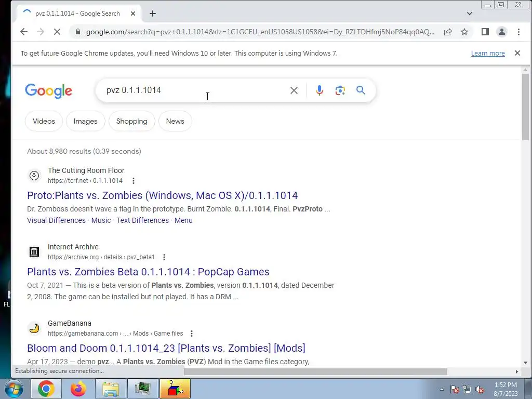
Task: Share this page via the share icon
Action: (447, 32)
